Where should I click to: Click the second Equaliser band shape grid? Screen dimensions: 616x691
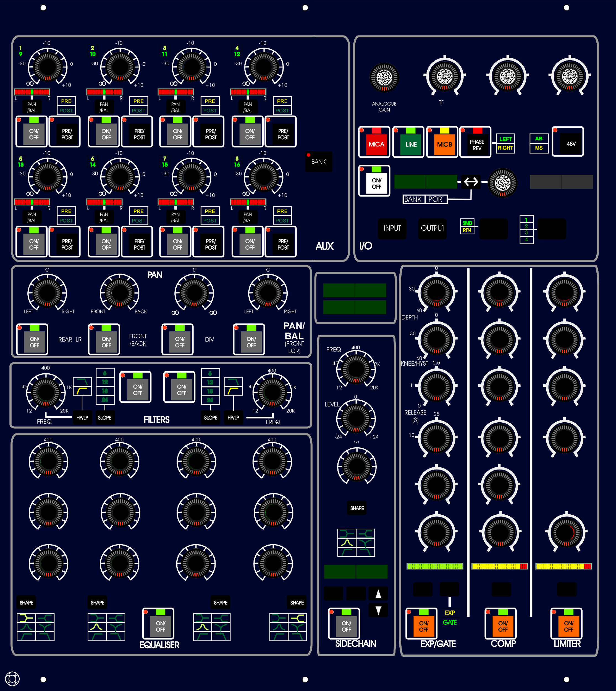(x=106, y=627)
